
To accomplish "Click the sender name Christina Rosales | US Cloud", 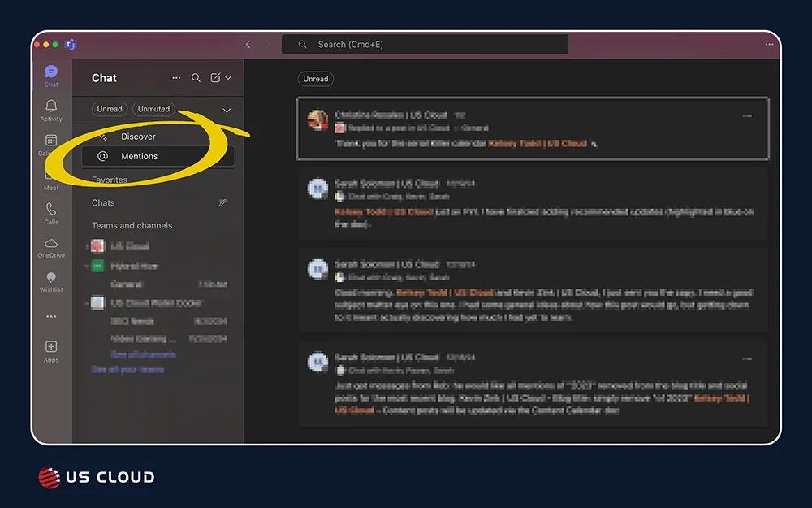I will point(391,115).
